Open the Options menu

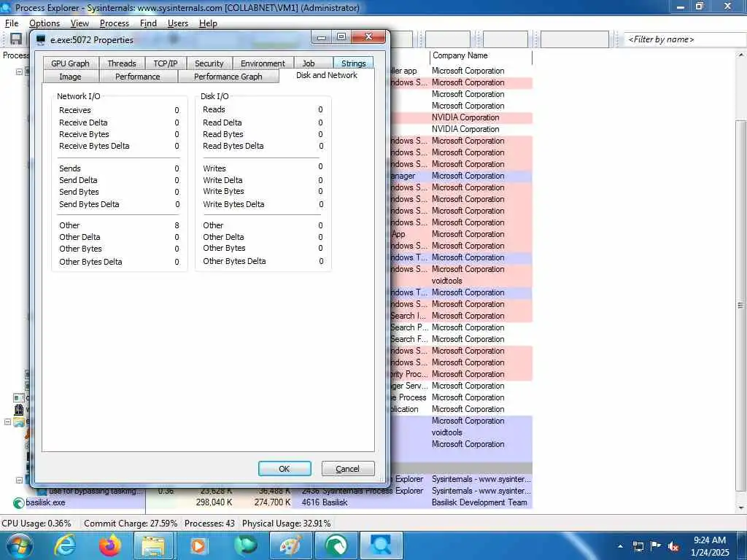point(44,23)
